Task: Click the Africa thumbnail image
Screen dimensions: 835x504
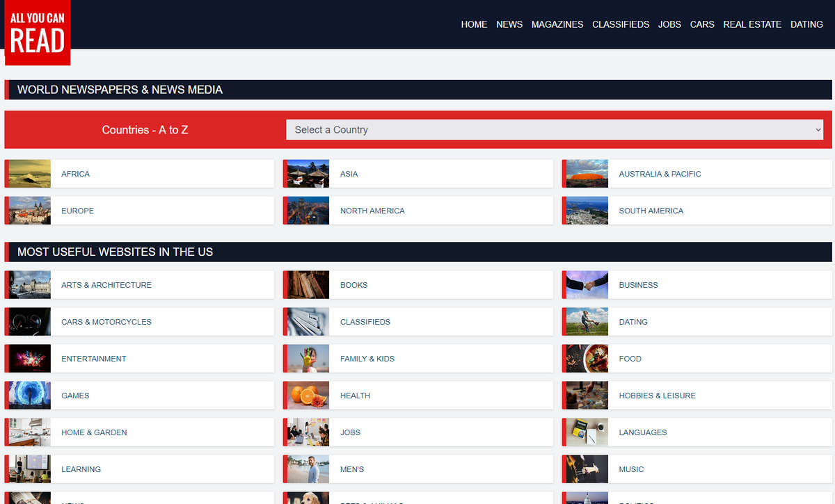Action: [29, 174]
